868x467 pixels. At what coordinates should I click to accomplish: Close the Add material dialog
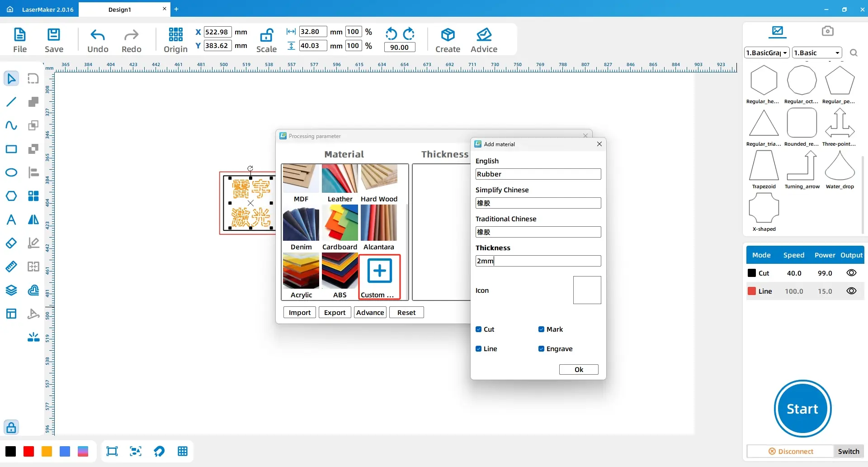(599, 144)
